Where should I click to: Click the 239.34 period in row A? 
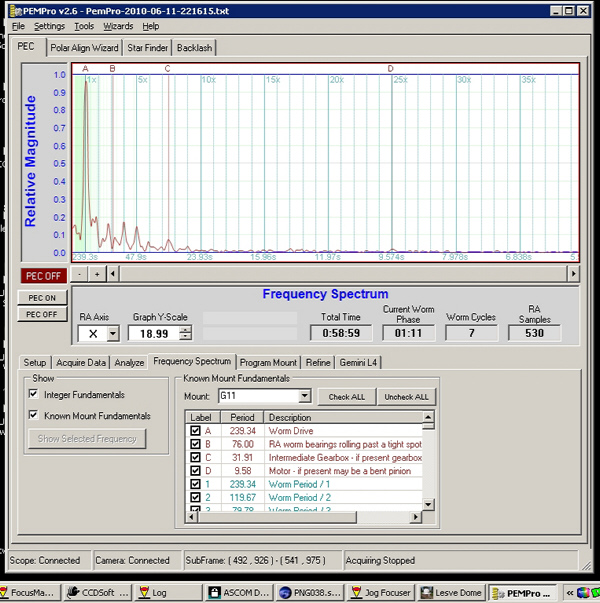[242, 431]
